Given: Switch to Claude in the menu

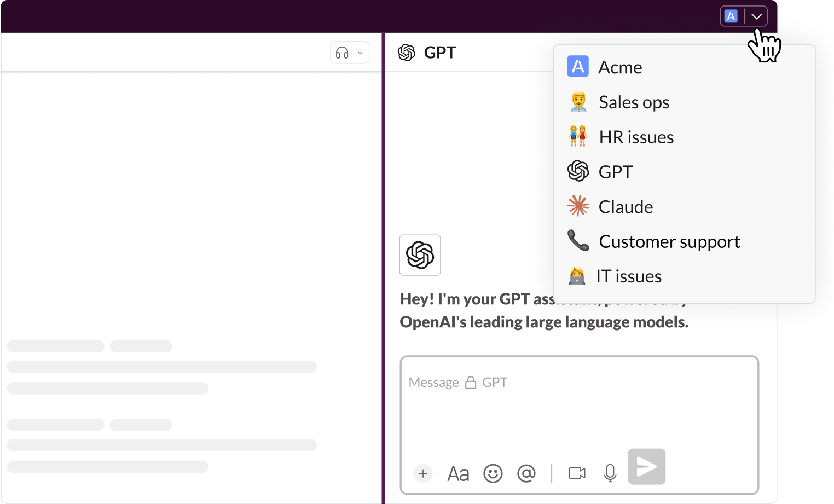Looking at the screenshot, I should [x=684, y=207].
